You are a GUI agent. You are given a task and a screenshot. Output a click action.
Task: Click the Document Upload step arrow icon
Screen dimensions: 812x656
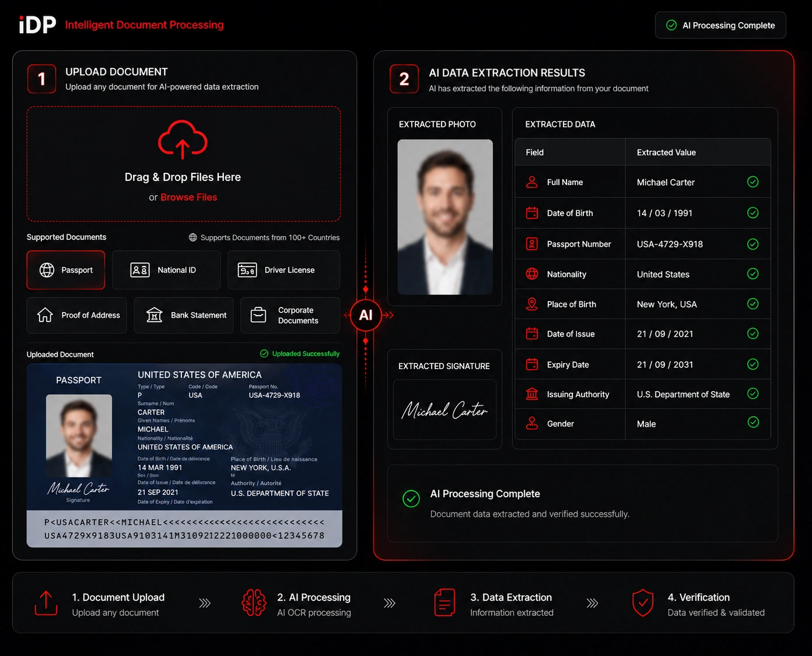tap(46, 603)
